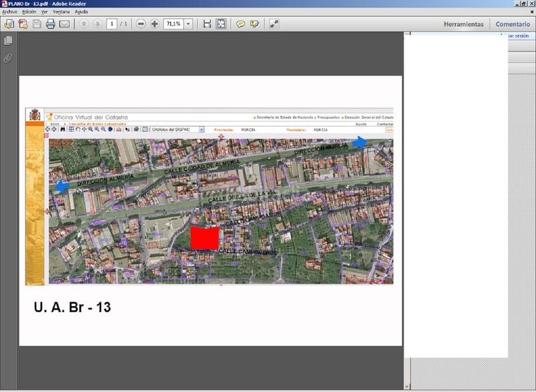Select the Highlight text tool
This screenshot has width=536, height=392.
pos(255,24)
